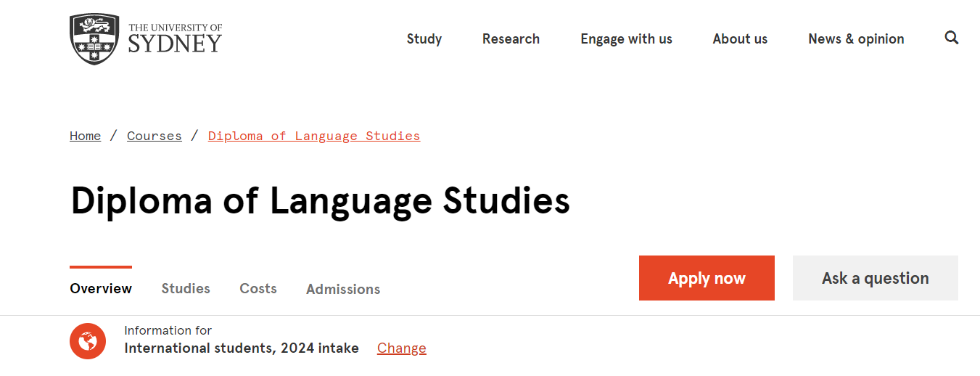This screenshot has height=376, width=980.
Task: Click the Diploma of Language Studies page heading
Action: (320, 201)
